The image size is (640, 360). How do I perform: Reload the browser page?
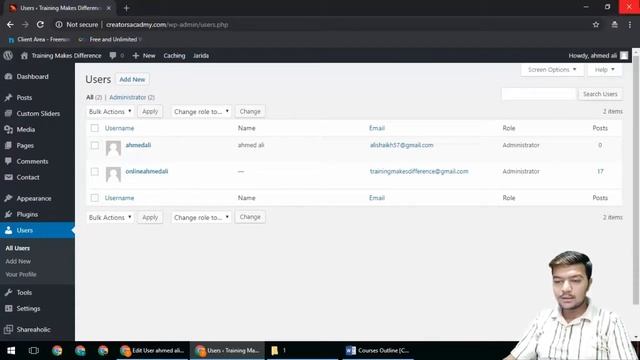point(40,24)
